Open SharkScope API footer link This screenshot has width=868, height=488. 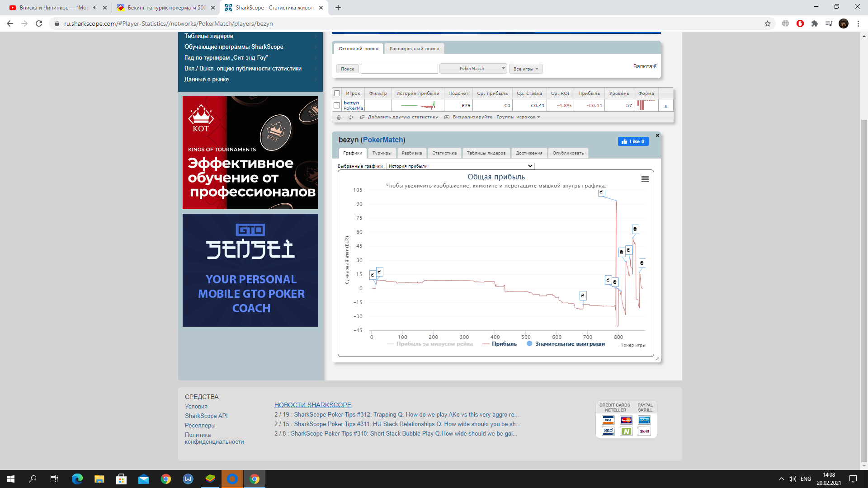[206, 416]
